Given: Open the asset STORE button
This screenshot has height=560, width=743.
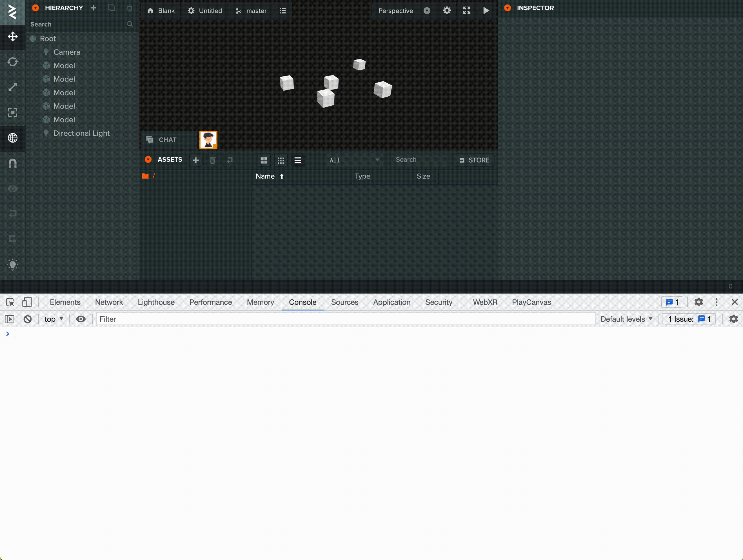Looking at the screenshot, I should pyautogui.click(x=474, y=160).
